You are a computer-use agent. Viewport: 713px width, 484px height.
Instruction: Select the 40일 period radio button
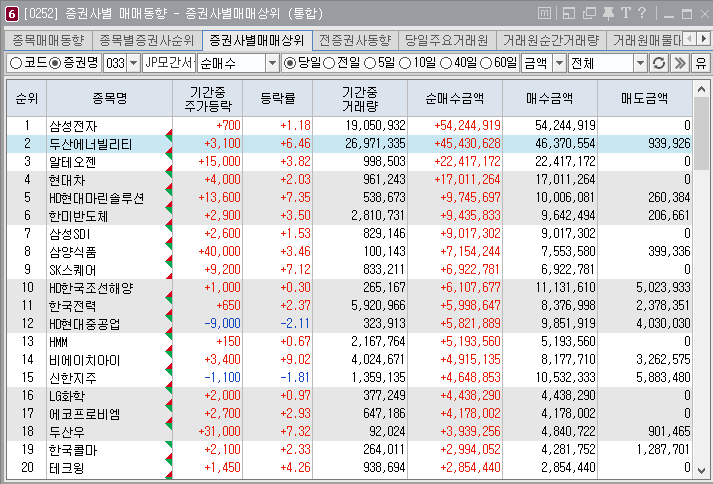(446, 63)
